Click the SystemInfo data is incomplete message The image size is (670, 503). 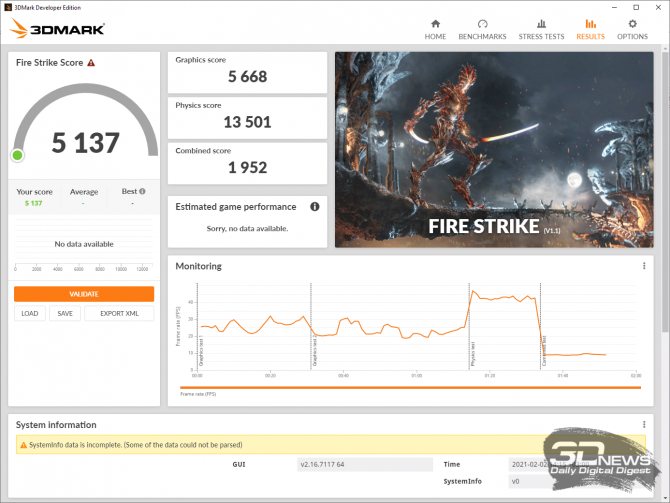(x=135, y=445)
